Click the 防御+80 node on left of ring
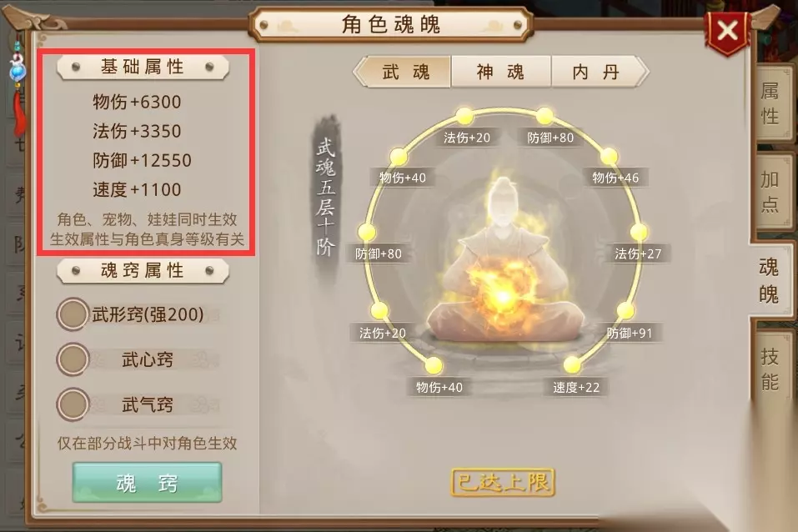Viewport: 798px width, 532px height. (x=366, y=232)
